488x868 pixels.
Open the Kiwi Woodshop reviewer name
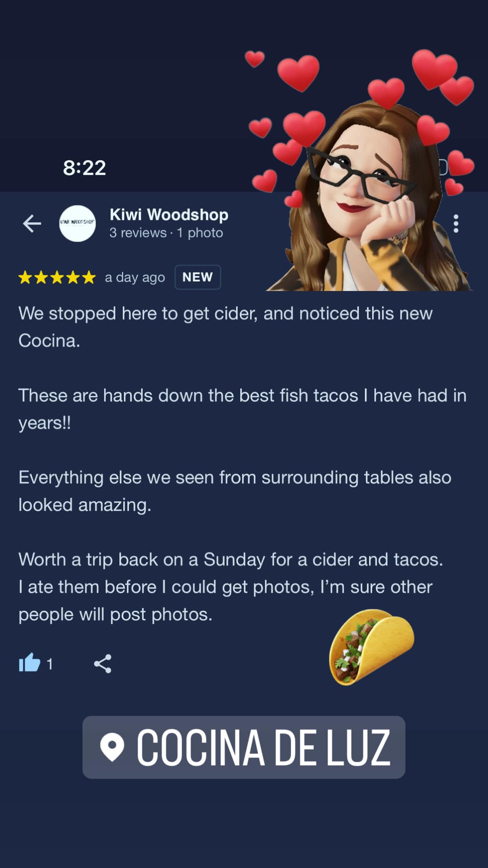coord(169,214)
